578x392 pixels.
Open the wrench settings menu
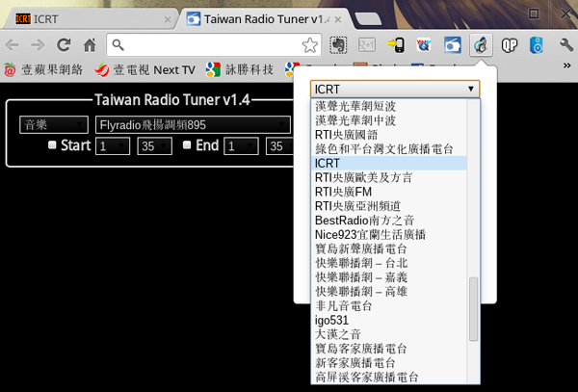(566, 45)
